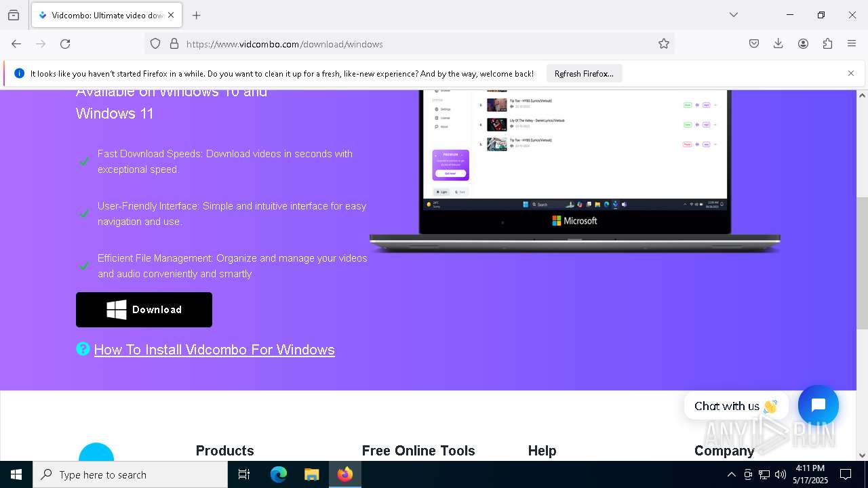This screenshot has width=868, height=488.
Task: Show site security padlock info
Action: pos(174,44)
